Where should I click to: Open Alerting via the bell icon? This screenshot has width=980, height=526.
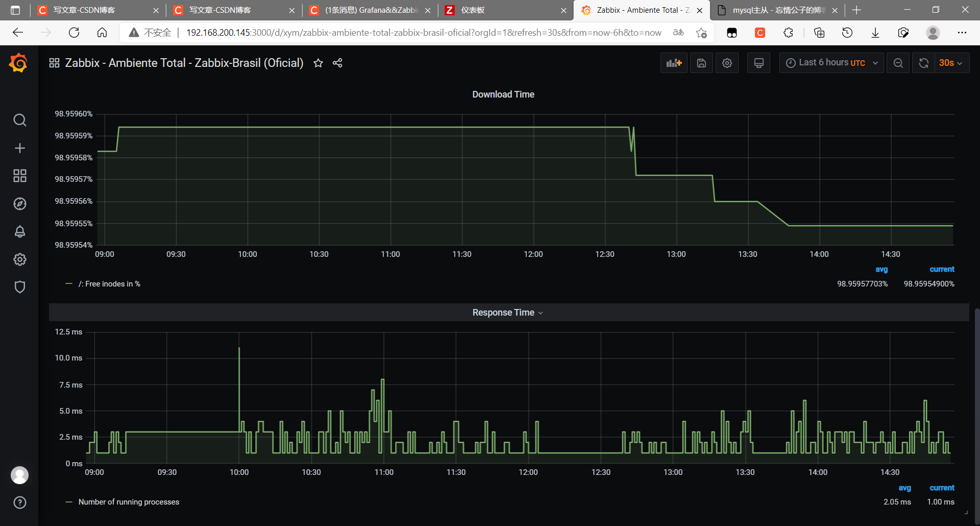point(19,231)
